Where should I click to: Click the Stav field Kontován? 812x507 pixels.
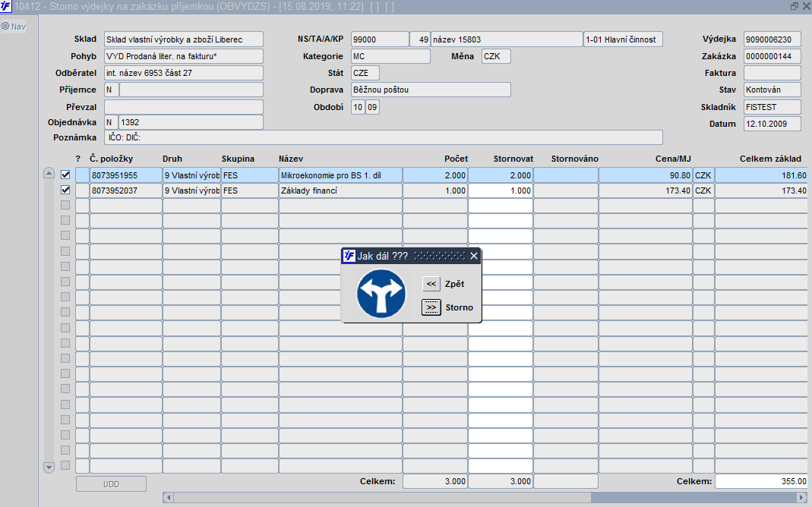773,90
